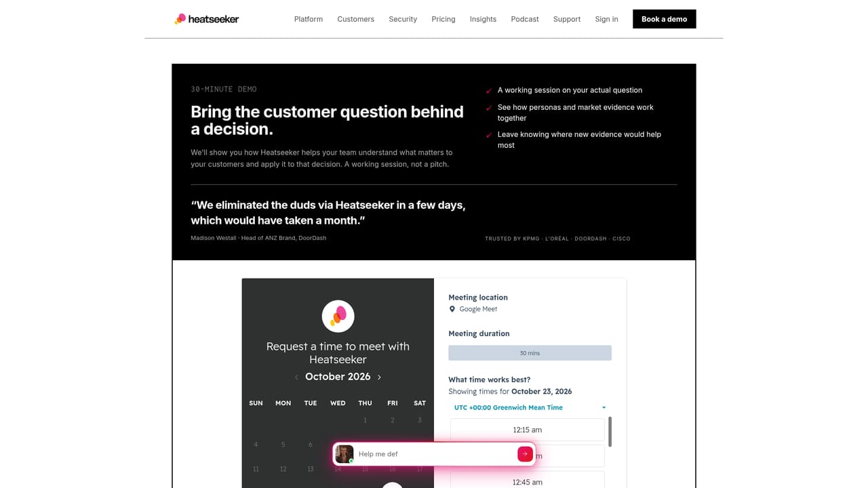Select October 6 in the calendar
This screenshot has width=868, height=488.
[311, 445]
